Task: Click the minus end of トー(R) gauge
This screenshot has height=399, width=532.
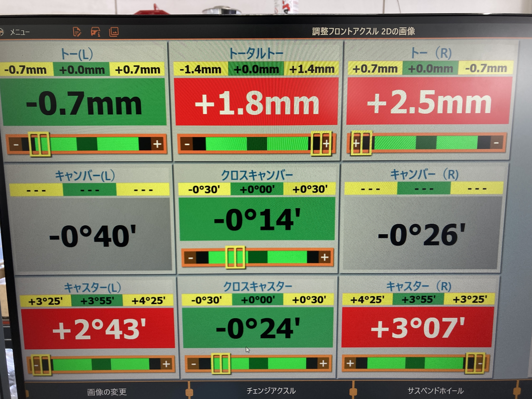Action: pyautogui.click(x=496, y=143)
